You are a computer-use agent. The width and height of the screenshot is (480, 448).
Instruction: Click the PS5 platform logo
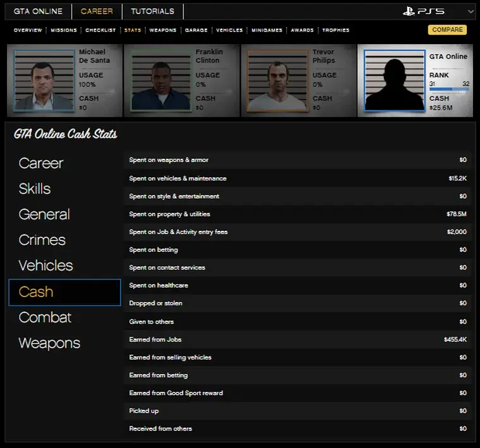click(424, 11)
